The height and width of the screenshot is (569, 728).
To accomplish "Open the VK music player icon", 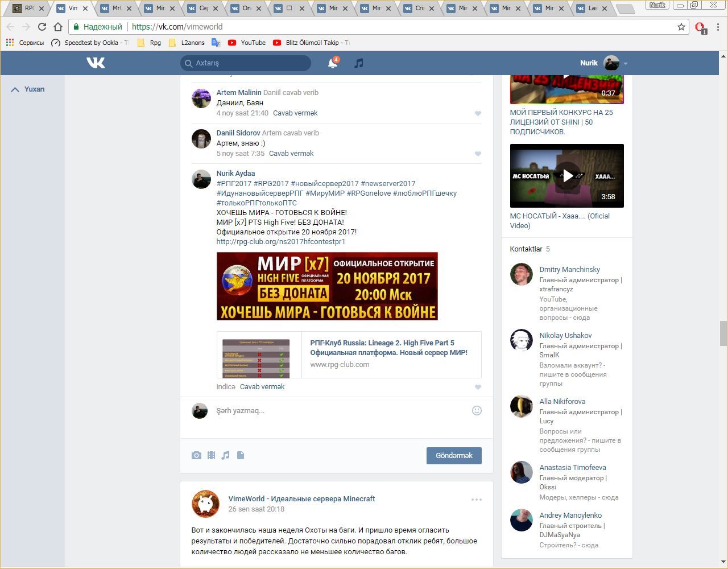I will [358, 63].
